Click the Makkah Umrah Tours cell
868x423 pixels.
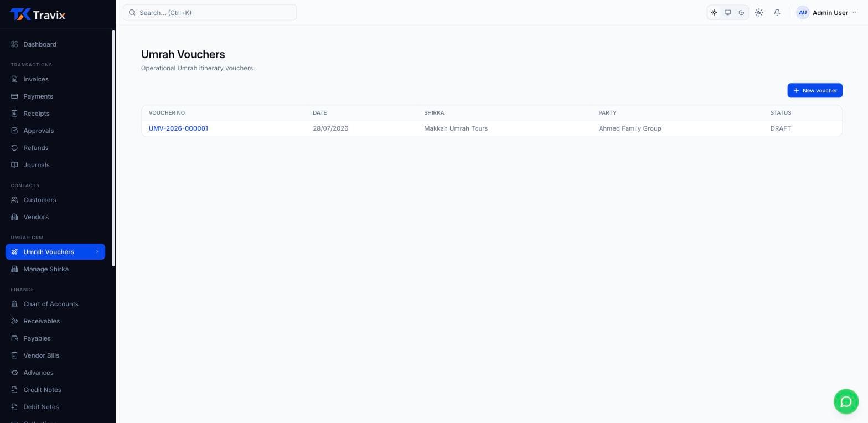point(456,128)
